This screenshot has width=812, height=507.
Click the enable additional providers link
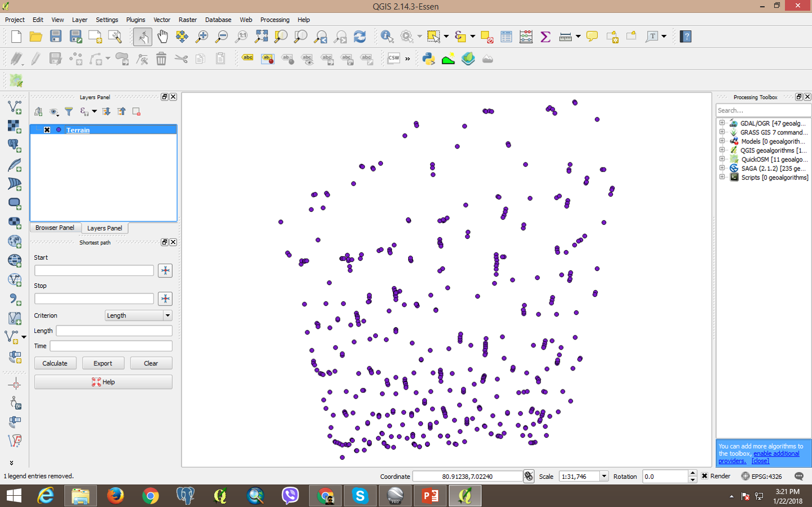tap(776, 454)
